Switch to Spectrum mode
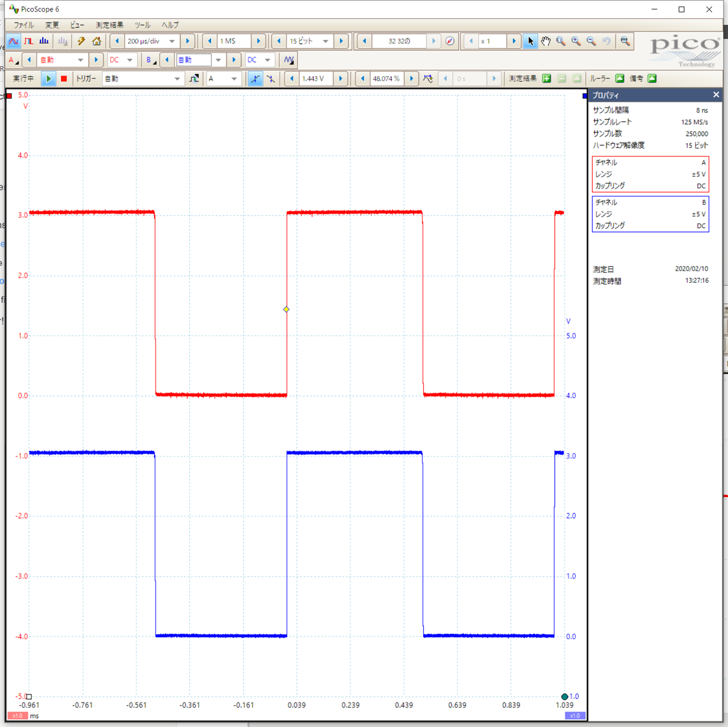This screenshot has width=728, height=727. point(44,41)
